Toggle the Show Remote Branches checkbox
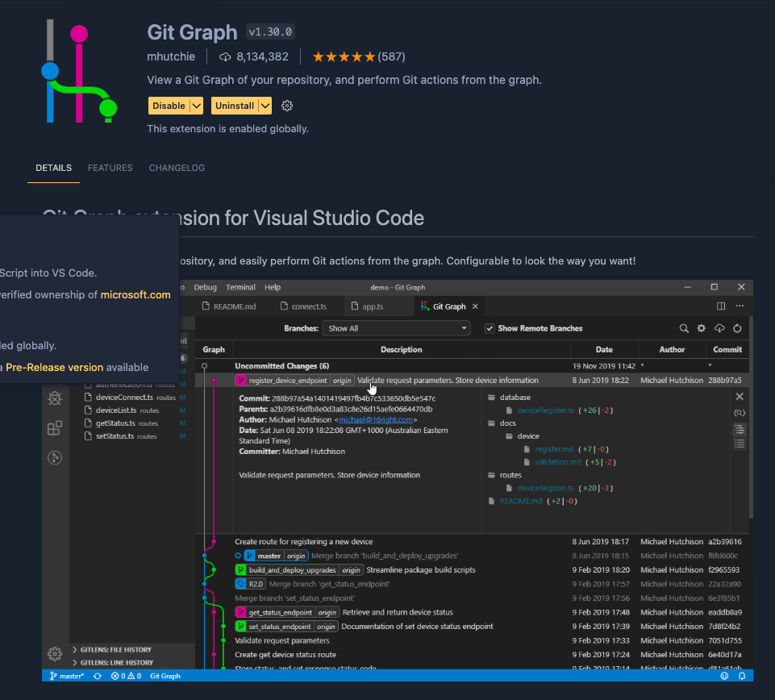 tap(490, 328)
